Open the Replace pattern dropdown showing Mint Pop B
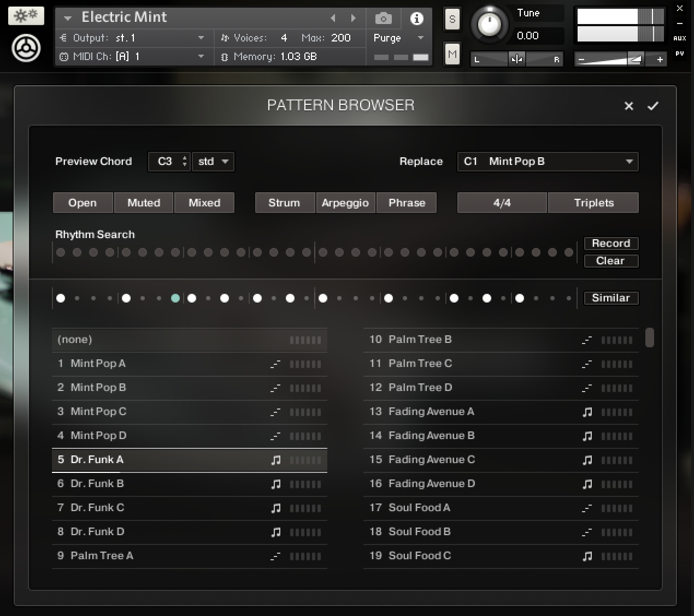This screenshot has width=694, height=616. coord(548,162)
